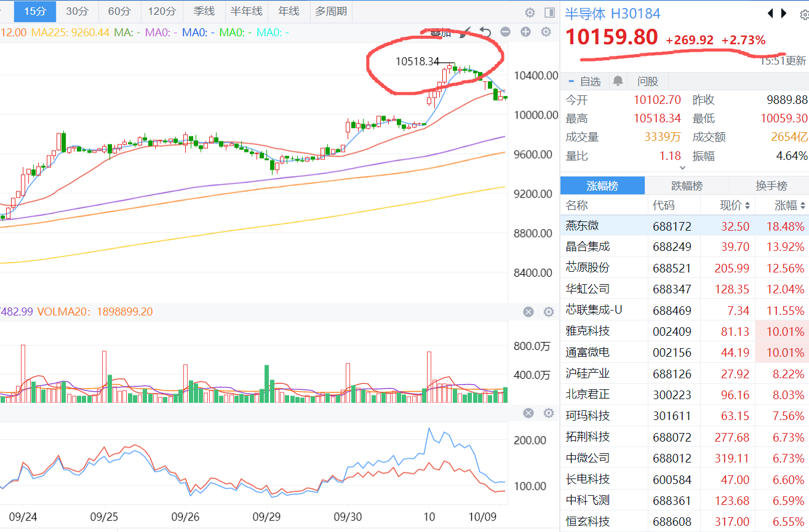
Task: Toggle 自选 watchlist for this index
Action: [584, 81]
